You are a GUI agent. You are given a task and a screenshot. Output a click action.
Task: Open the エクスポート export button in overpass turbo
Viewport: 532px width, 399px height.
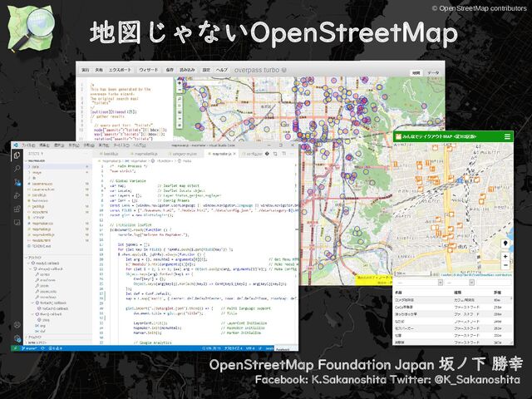[x=120, y=70]
